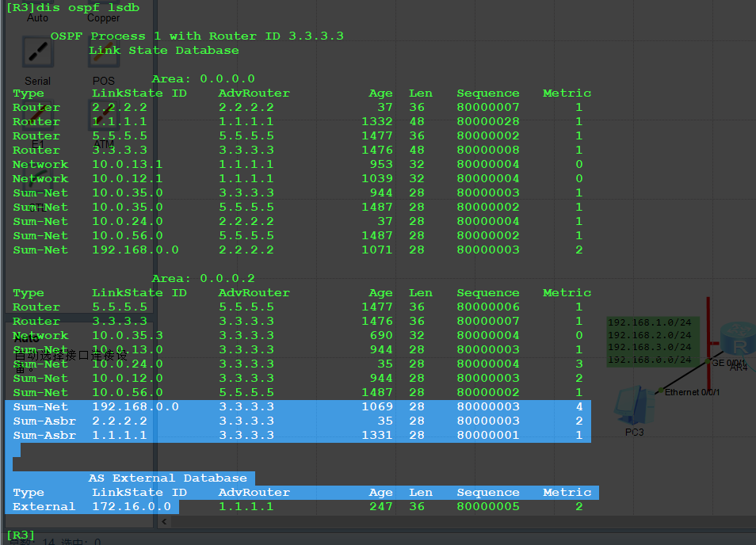Click the 'Auto' cable label

(x=37, y=18)
